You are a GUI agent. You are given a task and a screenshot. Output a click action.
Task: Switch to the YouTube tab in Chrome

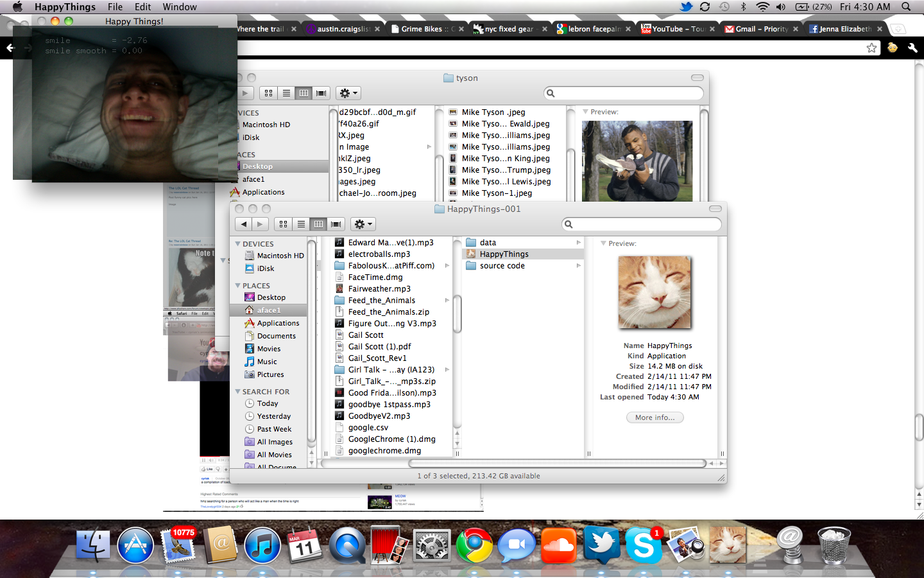[679, 29]
